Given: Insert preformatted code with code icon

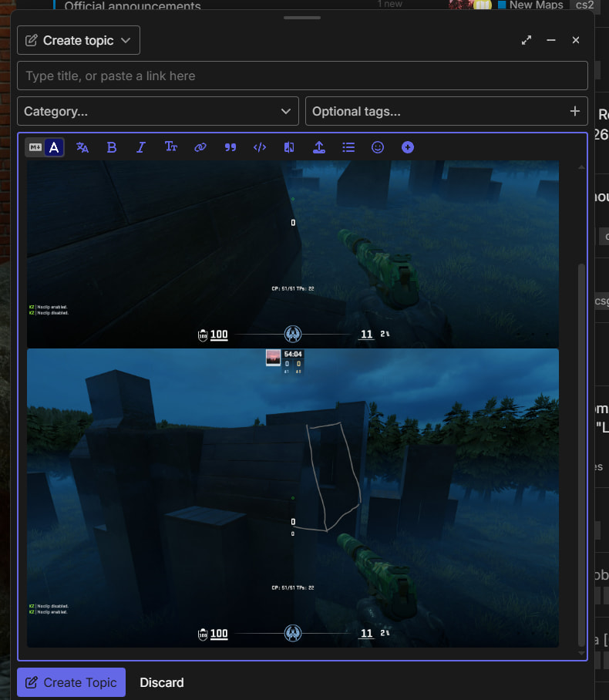Looking at the screenshot, I should point(260,147).
